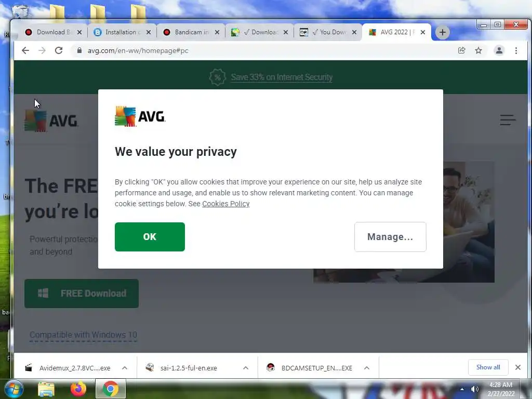Open 'Save 33% on Internet Security' offer link
This screenshot has height=399, width=532.
[282, 77]
